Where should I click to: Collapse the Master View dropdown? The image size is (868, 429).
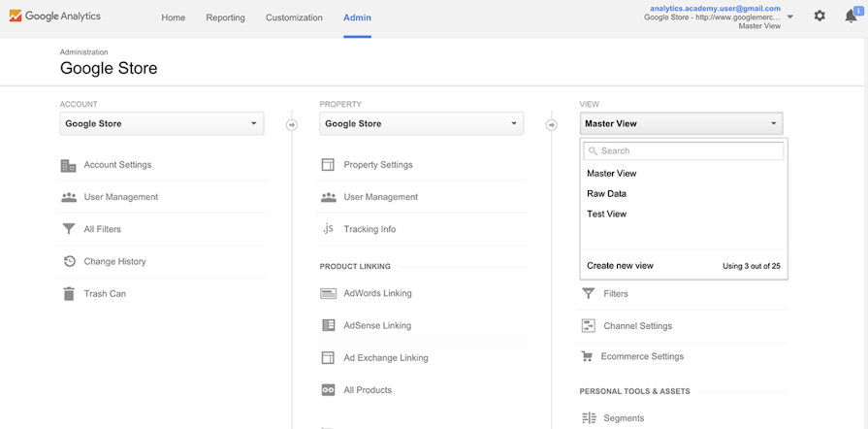tap(681, 123)
